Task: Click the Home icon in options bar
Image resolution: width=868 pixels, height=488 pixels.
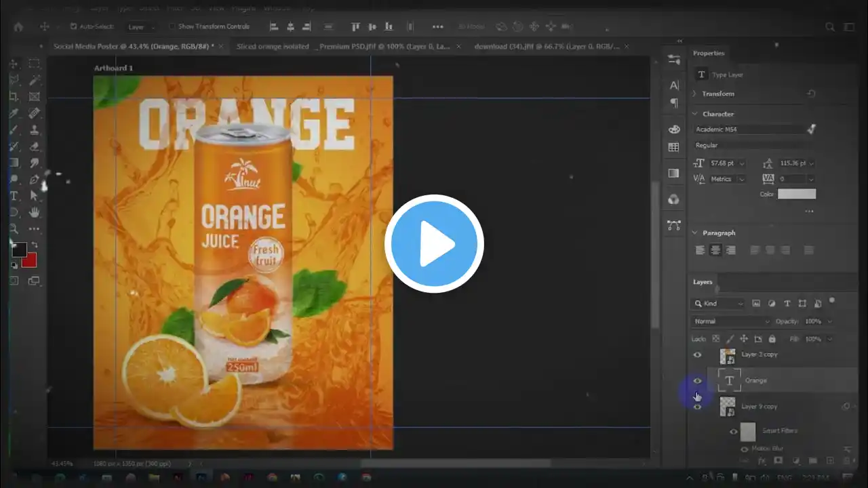Action: coord(18,26)
